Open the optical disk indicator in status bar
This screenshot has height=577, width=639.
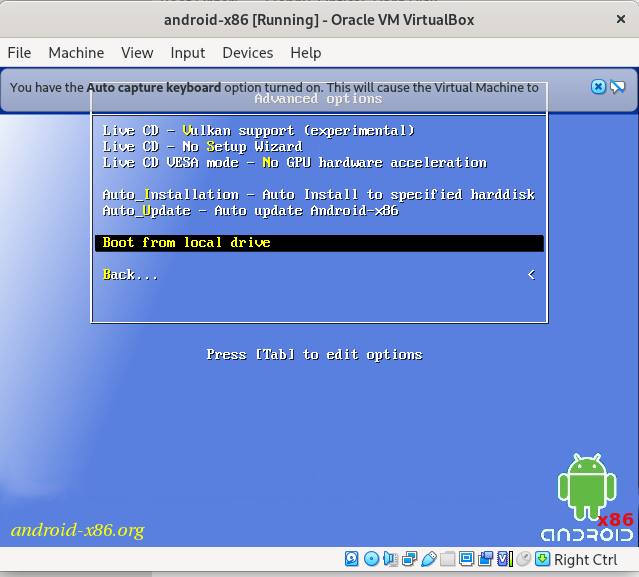[371, 559]
